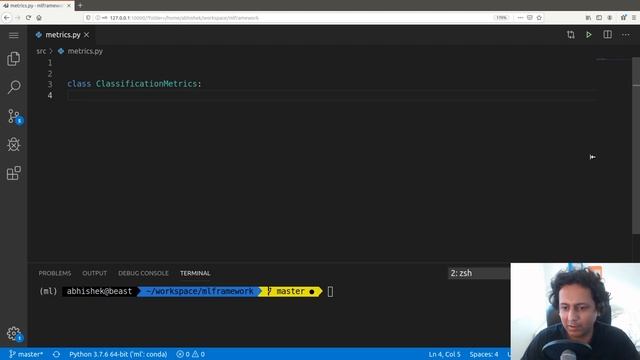Screen dimensions: 640x360
Task: Click line number 4 in gutter
Action: pyautogui.click(x=50, y=95)
